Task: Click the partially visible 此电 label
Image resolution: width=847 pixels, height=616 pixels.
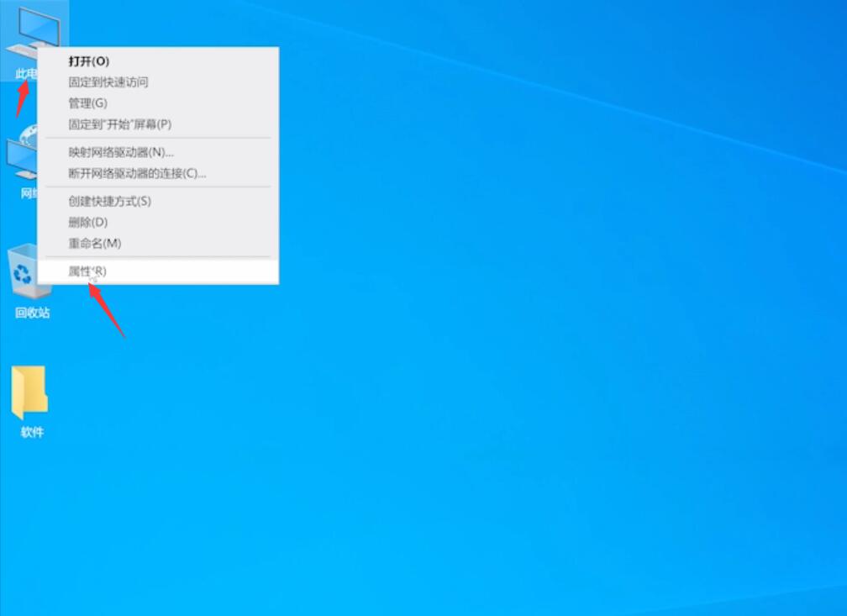Action: [26, 73]
